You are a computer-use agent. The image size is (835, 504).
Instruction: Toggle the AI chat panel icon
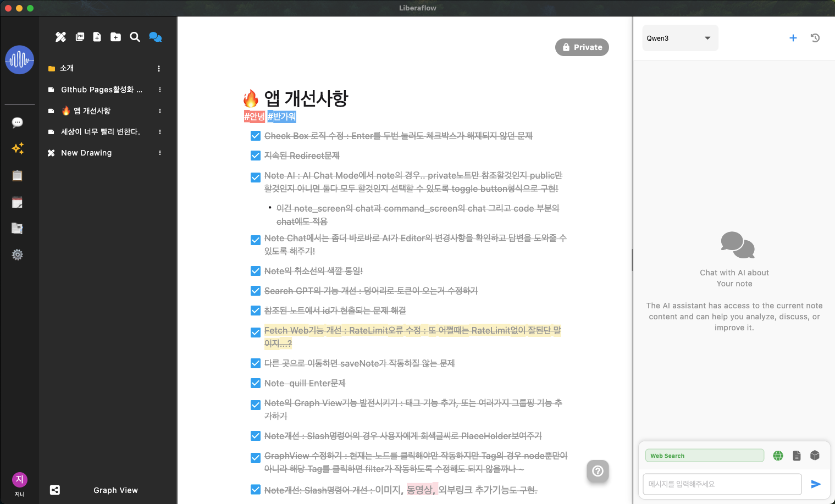point(155,37)
